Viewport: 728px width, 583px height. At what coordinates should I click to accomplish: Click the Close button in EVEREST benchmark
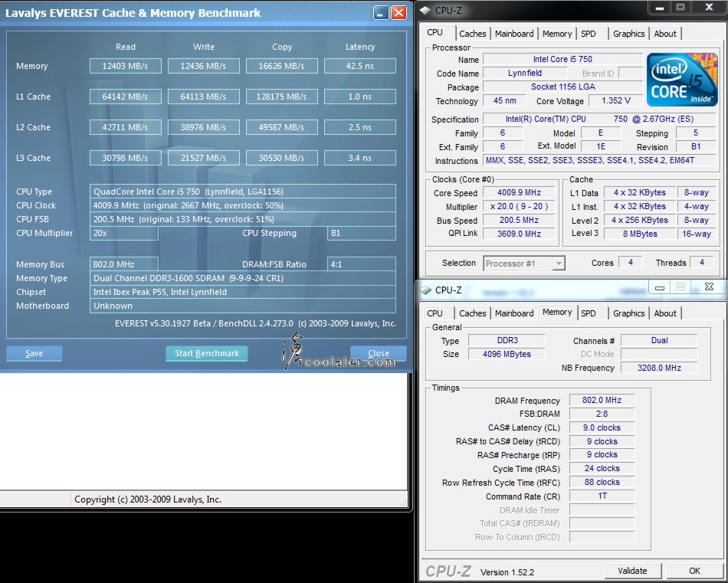[379, 354]
